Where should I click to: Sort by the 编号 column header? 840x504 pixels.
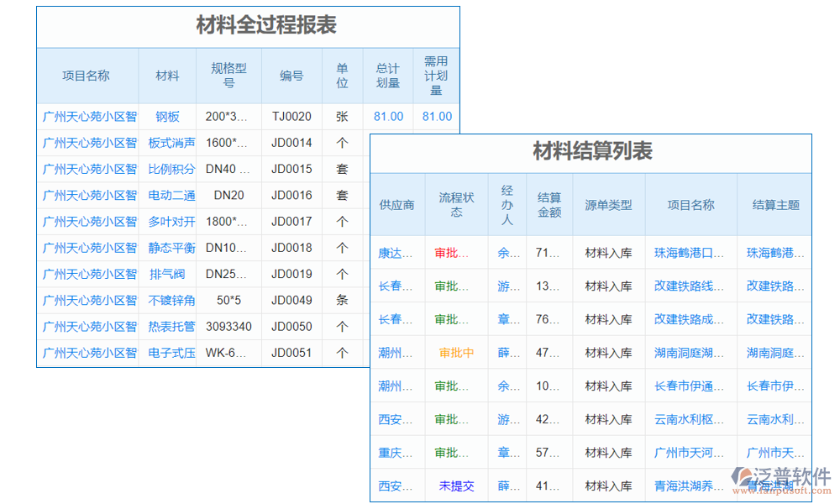pyautogui.click(x=291, y=76)
